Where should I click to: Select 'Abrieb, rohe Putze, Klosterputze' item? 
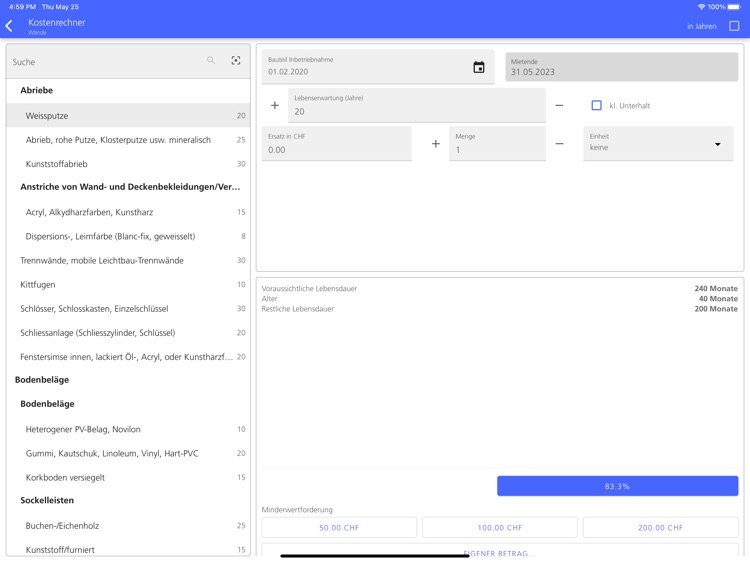pos(128,140)
